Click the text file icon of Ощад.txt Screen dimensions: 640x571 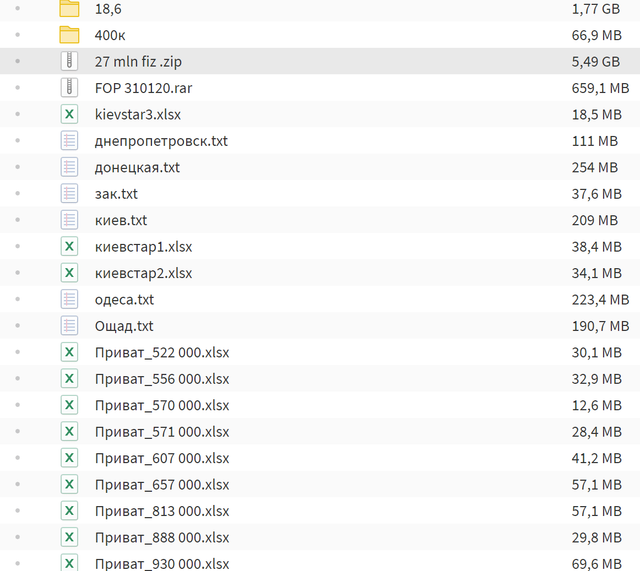tap(69, 326)
